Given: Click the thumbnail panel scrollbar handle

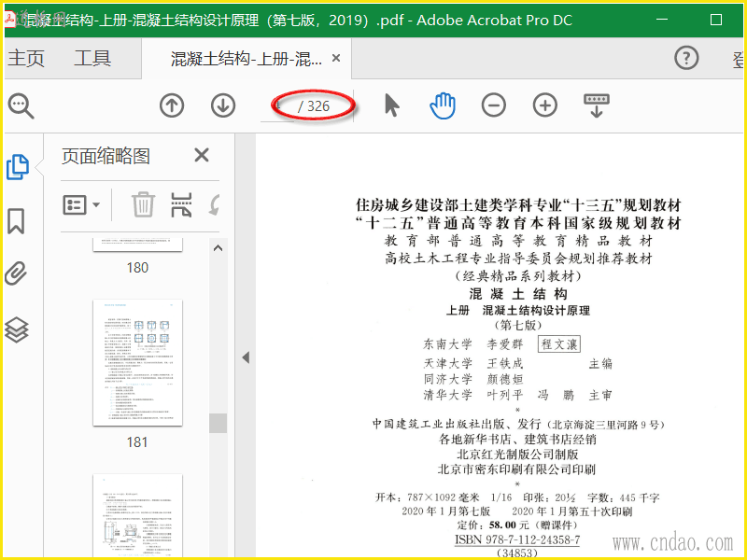Looking at the screenshot, I should (218, 423).
